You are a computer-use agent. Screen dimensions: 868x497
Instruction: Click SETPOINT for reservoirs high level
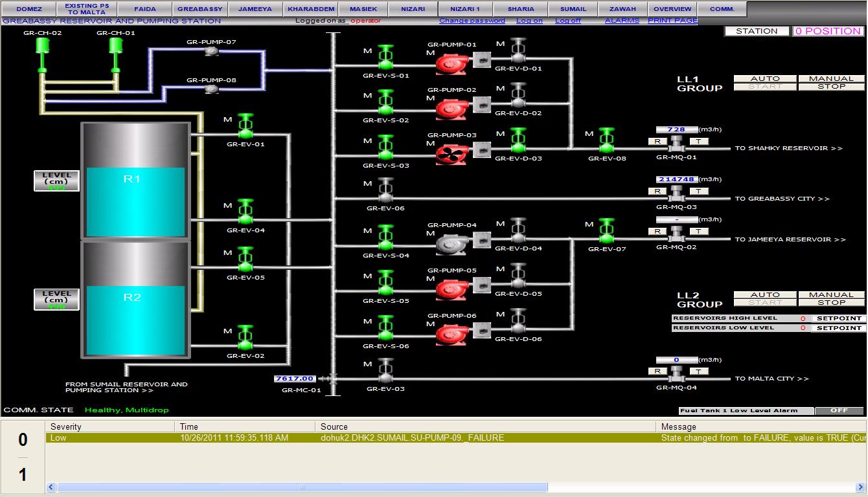click(x=839, y=318)
